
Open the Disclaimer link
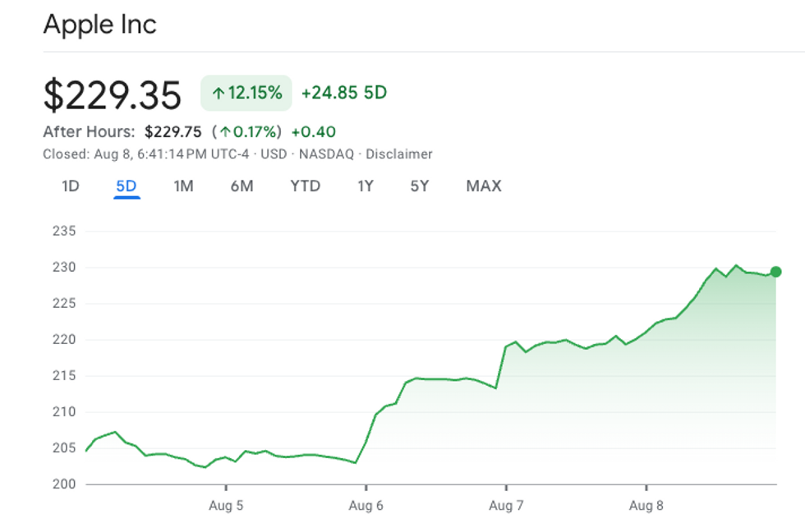398,154
